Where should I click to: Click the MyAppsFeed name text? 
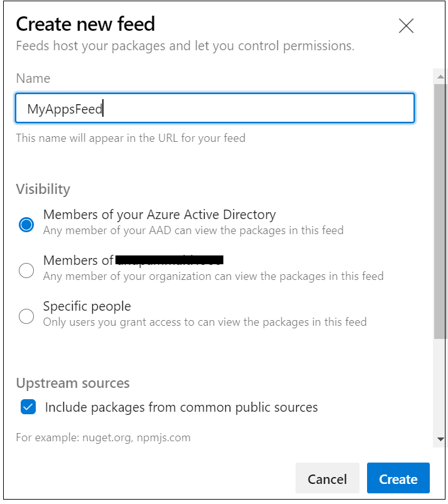[x=63, y=108]
